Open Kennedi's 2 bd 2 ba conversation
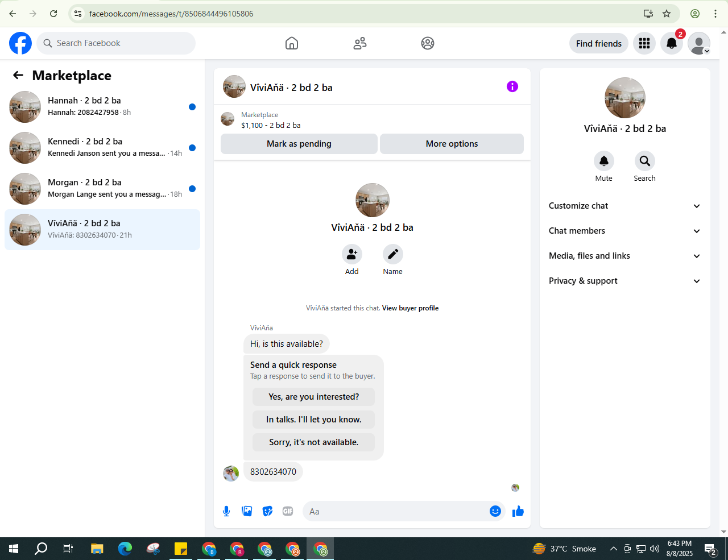The image size is (728, 560). (x=102, y=148)
